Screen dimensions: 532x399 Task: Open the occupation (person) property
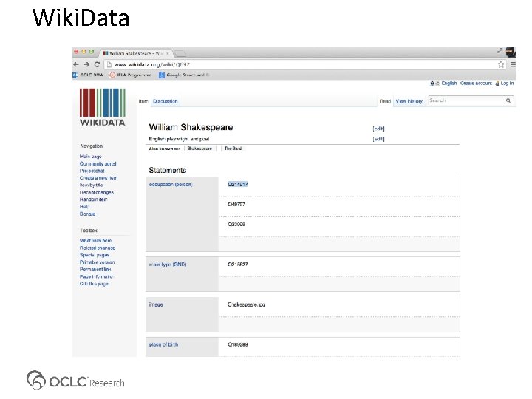171,185
